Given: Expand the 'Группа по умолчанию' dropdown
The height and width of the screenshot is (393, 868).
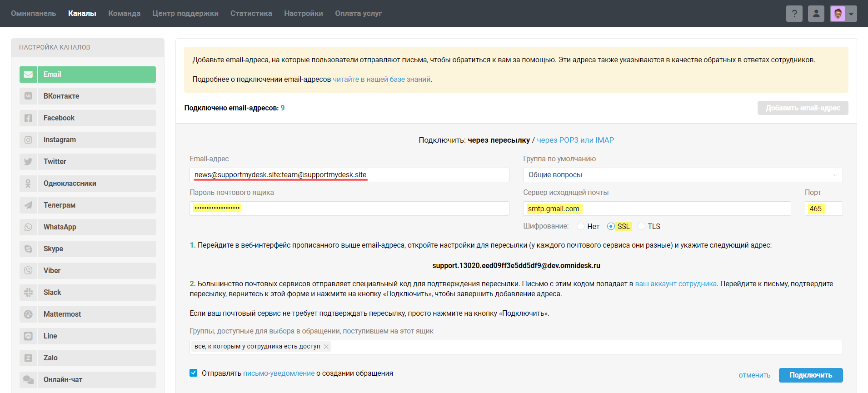Looking at the screenshot, I should 682,175.
